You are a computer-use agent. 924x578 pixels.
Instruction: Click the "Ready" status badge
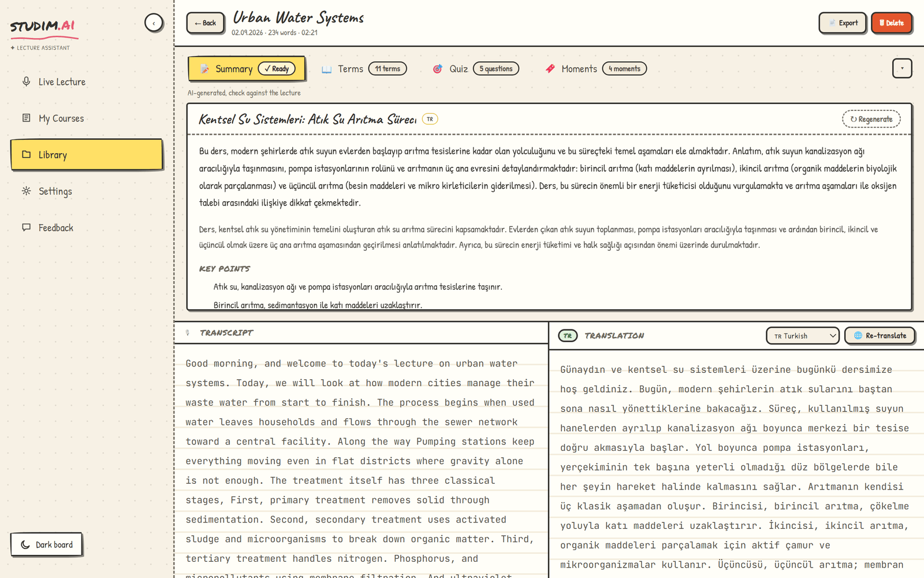point(277,69)
